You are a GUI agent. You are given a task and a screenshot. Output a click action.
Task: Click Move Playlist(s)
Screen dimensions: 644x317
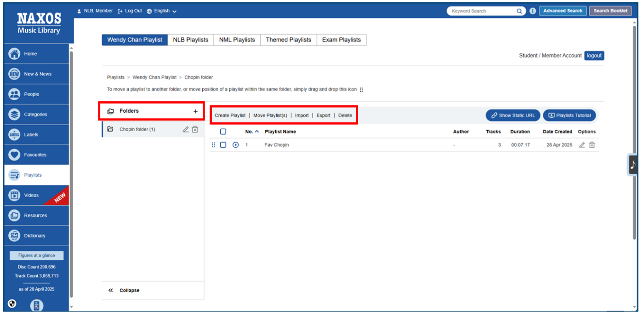click(x=270, y=115)
